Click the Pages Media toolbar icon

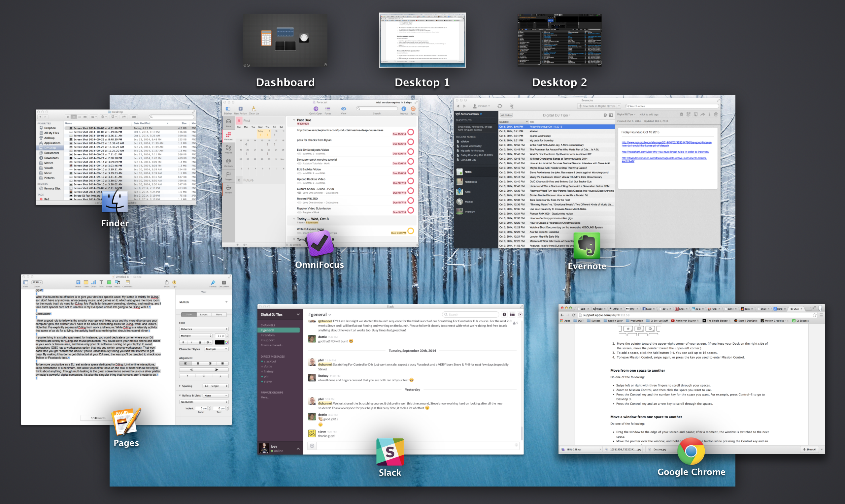coord(117,283)
